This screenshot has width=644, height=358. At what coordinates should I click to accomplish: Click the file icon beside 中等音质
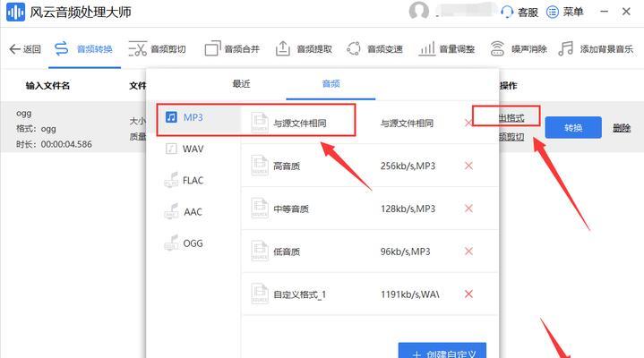[260, 209]
